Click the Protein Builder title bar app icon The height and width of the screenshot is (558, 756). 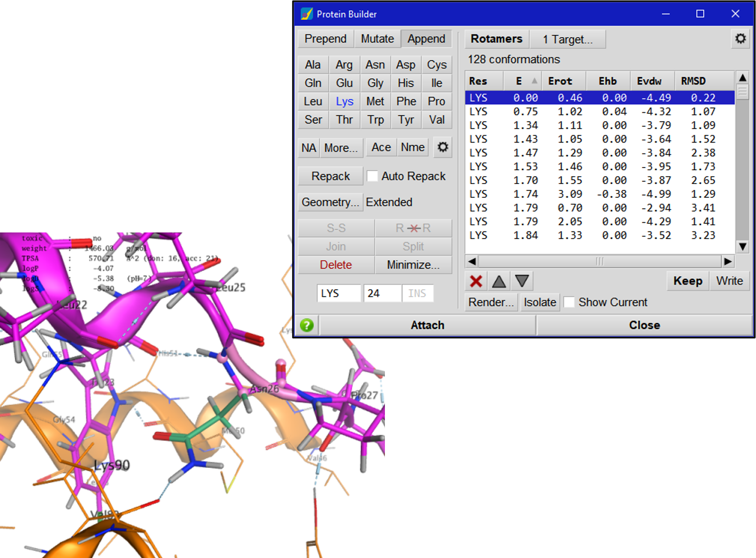[307, 14]
